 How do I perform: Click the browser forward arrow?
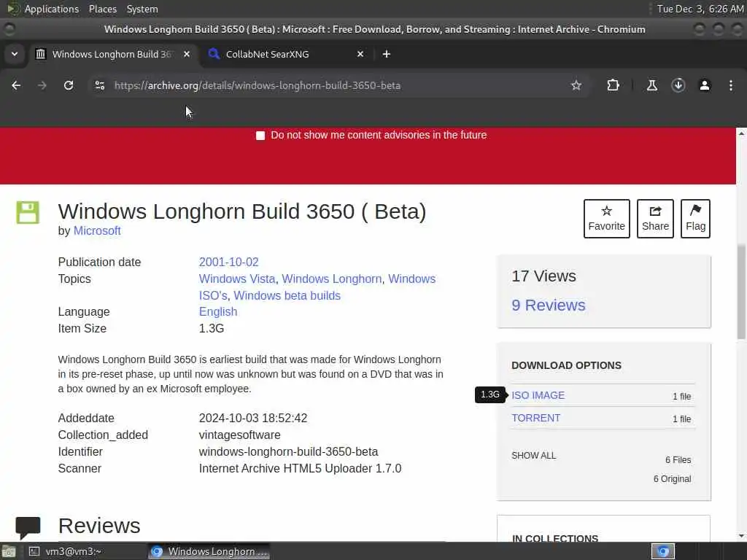42,85
